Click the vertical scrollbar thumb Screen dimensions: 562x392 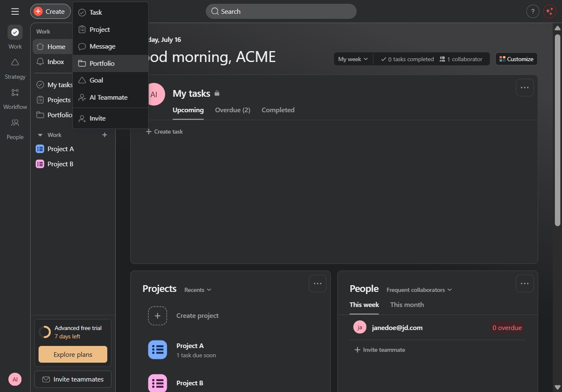tap(557, 130)
